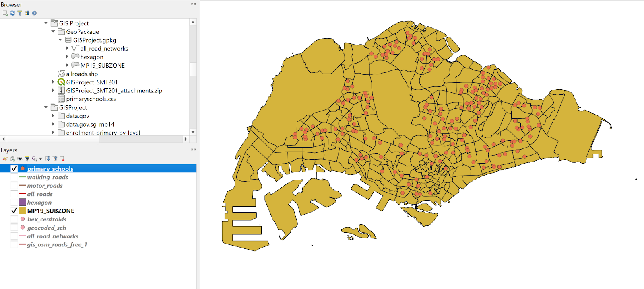Click Browser scrollbar down arrow
The height and width of the screenshot is (289, 644).
tap(193, 132)
